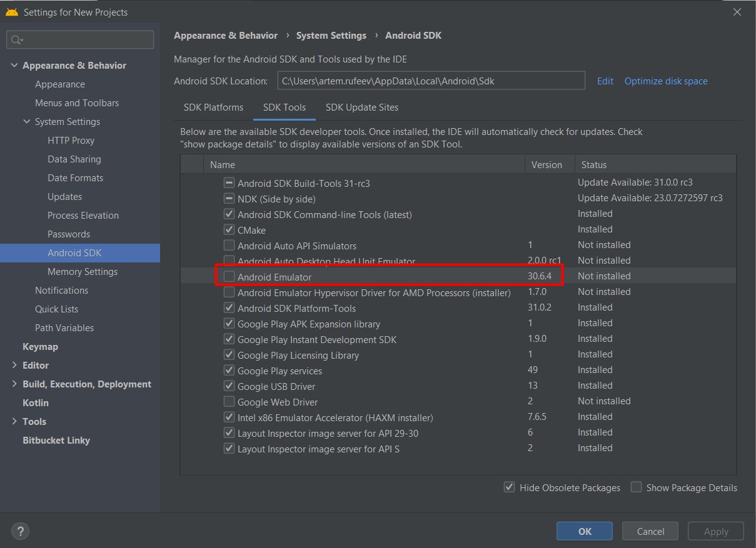
Task: Sort table by Name column header
Action: point(364,164)
